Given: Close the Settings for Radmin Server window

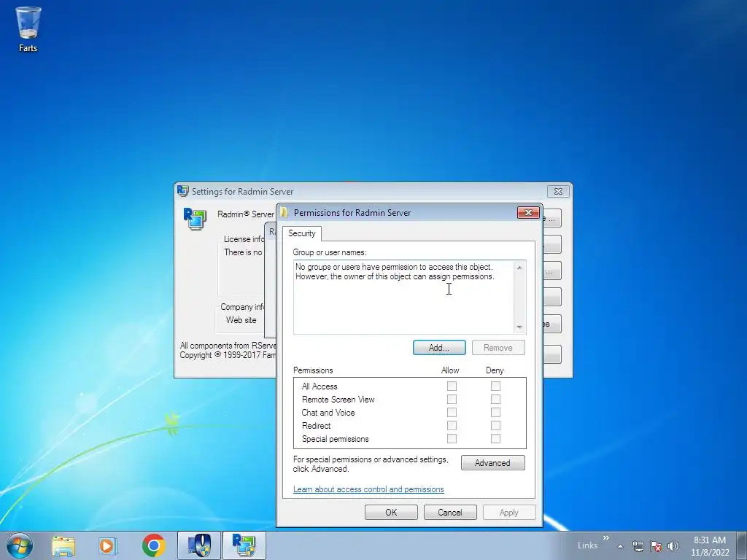Looking at the screenshot, I should pyautogui.click(x=558, y=191).
